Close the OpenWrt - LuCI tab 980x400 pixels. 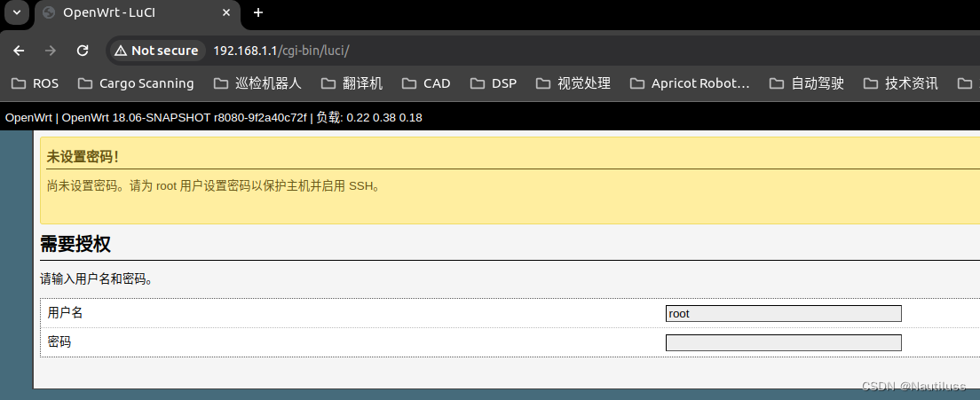coord(226,12)
